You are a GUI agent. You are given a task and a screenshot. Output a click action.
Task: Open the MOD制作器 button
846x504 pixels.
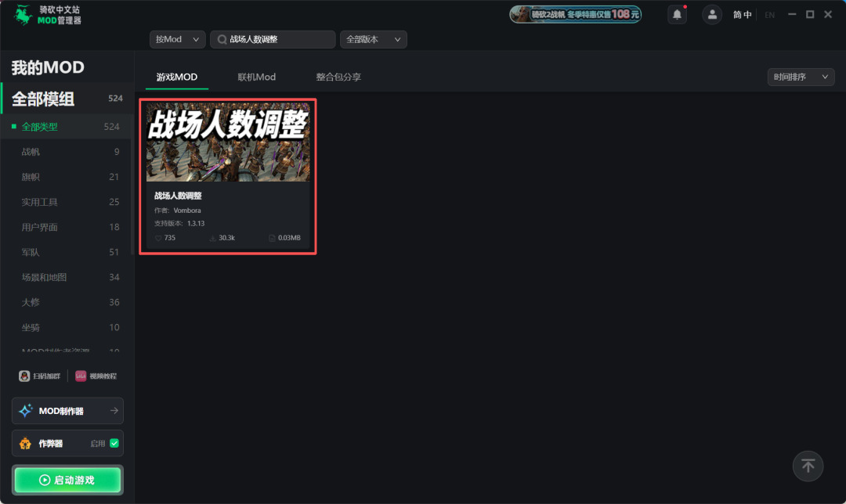67,411
